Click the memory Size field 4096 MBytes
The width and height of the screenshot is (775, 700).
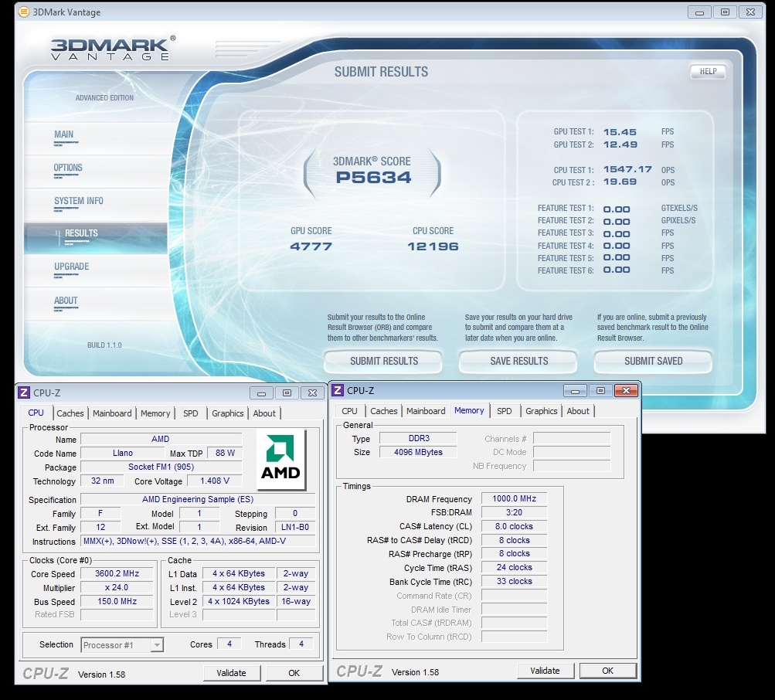[419, 452]
